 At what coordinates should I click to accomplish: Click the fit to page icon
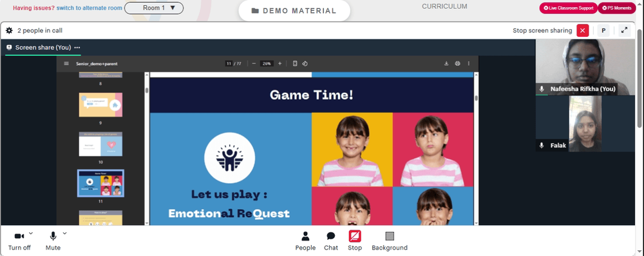pyautogui.click(x=295, y=63)
